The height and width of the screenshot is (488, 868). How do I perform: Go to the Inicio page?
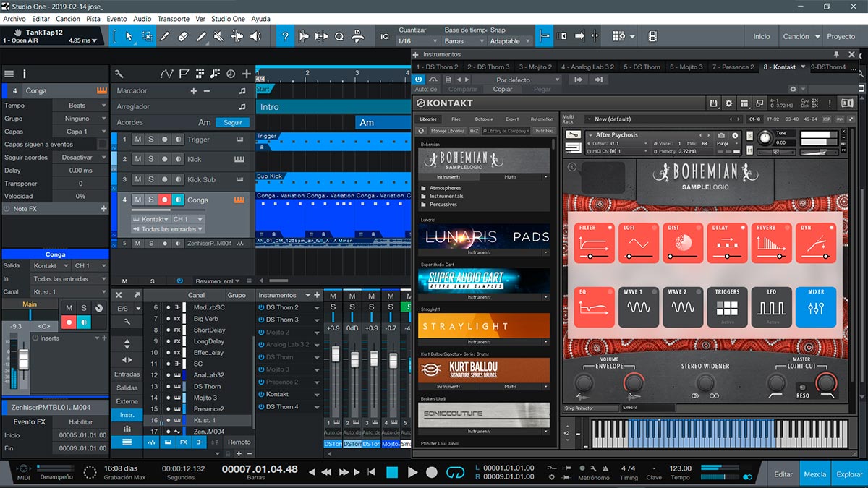[762, 36]
